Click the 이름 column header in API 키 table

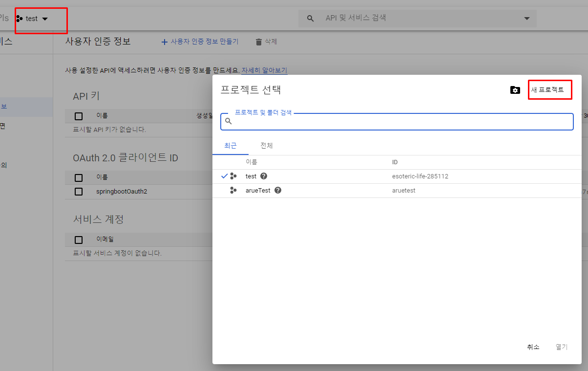click(x=102, y=116)
